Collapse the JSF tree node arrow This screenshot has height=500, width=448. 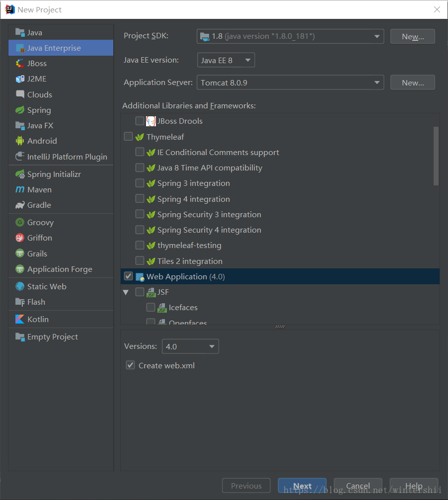tap(126, 292)
